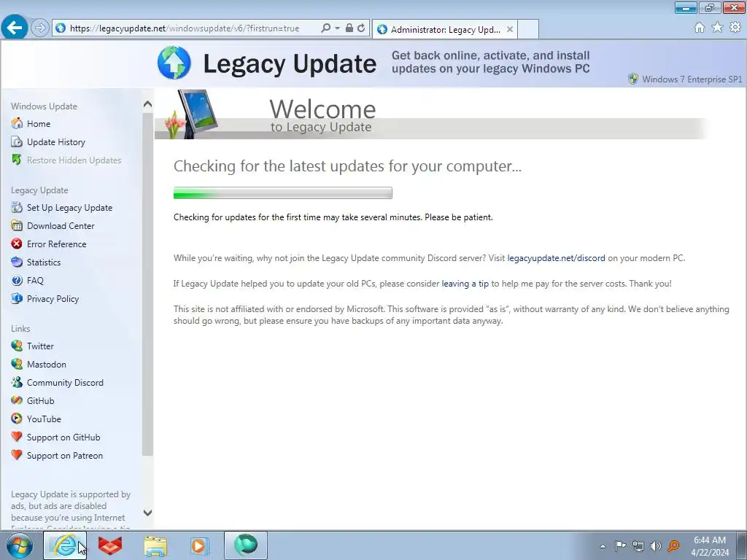This screenshot has width=747, height=560.
Task: Close the Legacy Update tab
Action: [510, 29]
